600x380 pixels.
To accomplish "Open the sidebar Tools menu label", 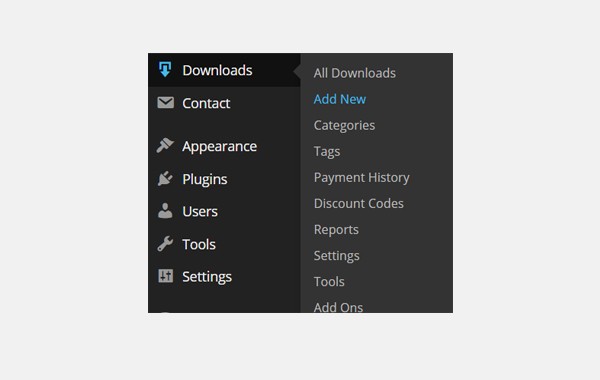I will [199, 245].
